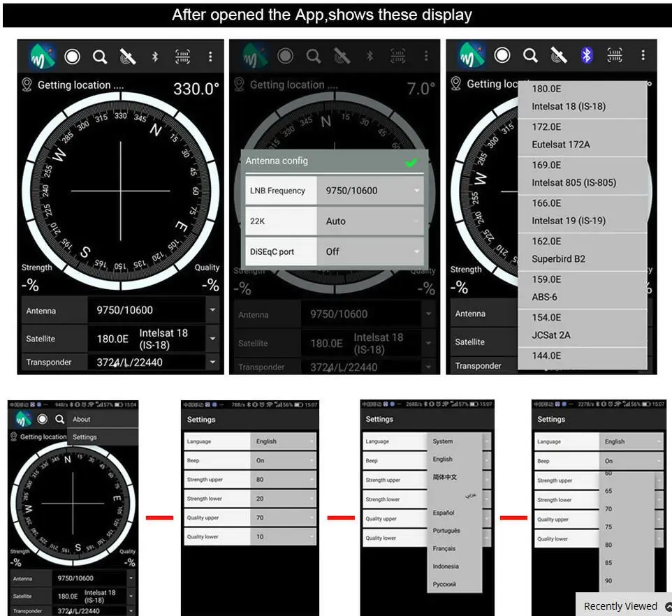Tap the search magnifier icon in first phone screen
The height and width of the screenshot is (616, 672).
coord(100,57)
